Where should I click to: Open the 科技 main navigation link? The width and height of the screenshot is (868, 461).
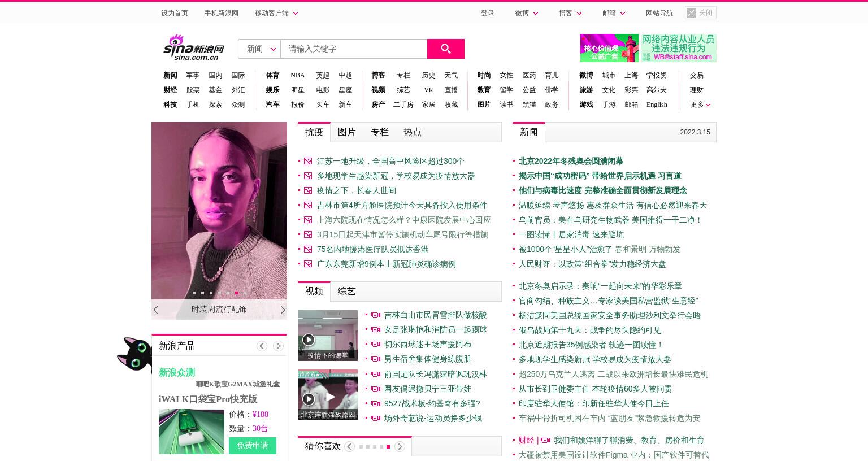[170, 105]
